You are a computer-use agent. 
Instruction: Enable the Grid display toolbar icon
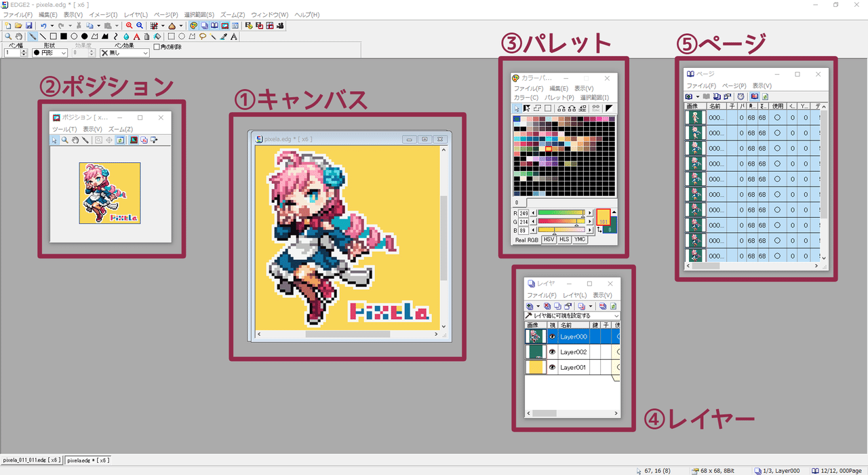click(155, 25)
